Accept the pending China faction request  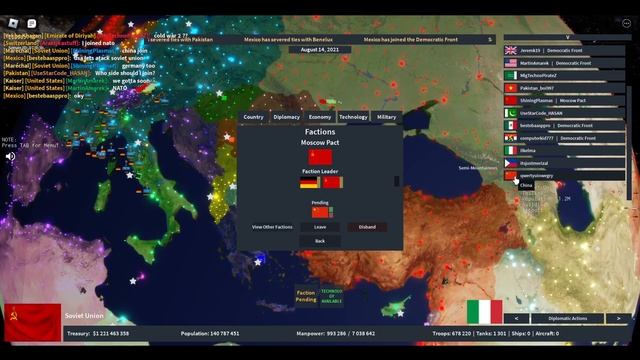click(x=331, y=210)
